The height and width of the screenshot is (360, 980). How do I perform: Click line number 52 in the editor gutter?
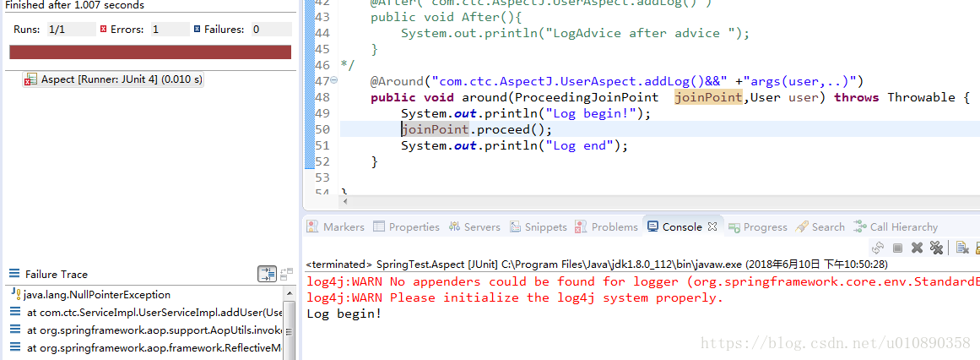[x=322, y=161]
